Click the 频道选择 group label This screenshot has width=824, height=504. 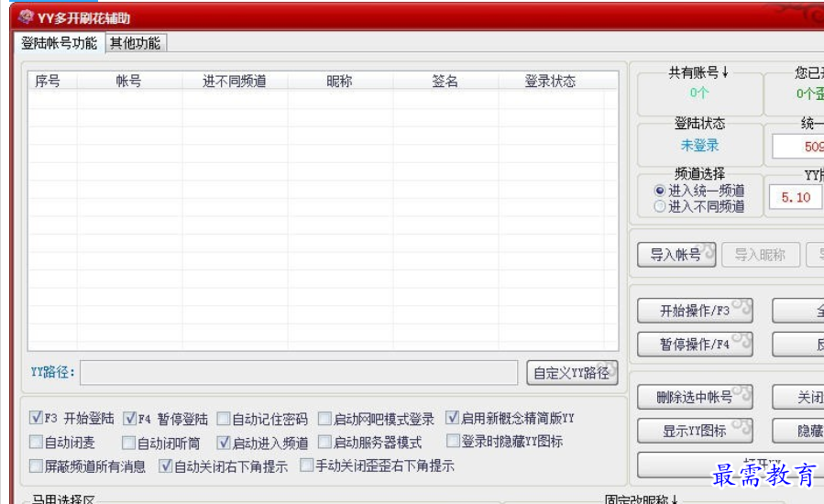pyautogui.click(x=699, y=173)
